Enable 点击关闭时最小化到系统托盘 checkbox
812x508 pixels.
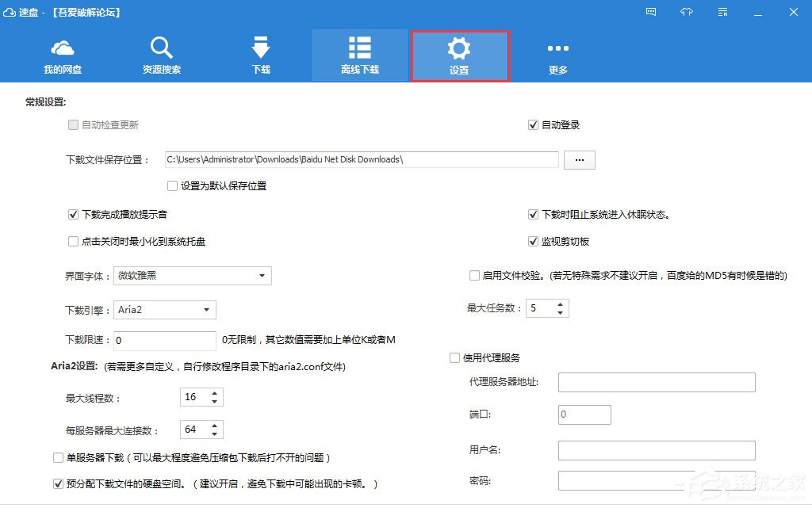tap(74, 242)
